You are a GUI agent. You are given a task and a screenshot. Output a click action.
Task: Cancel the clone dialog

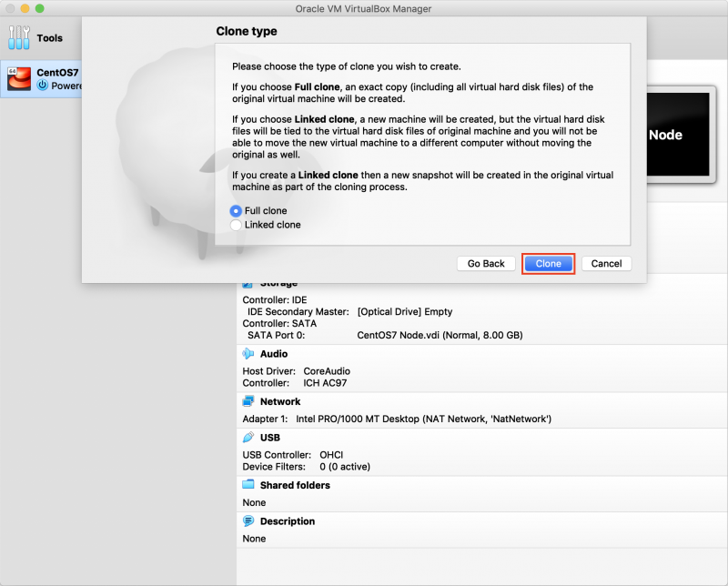(606, 264)
